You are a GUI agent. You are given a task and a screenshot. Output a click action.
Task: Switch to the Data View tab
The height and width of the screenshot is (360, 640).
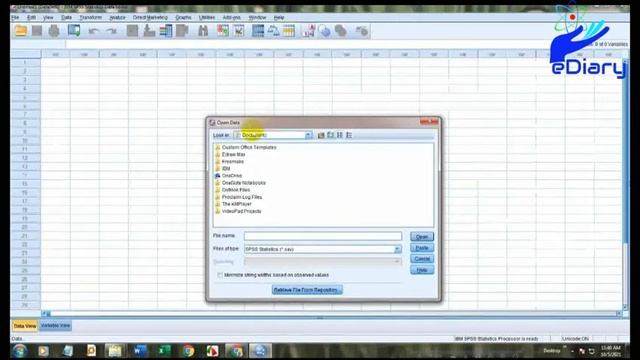pos(24,326)
